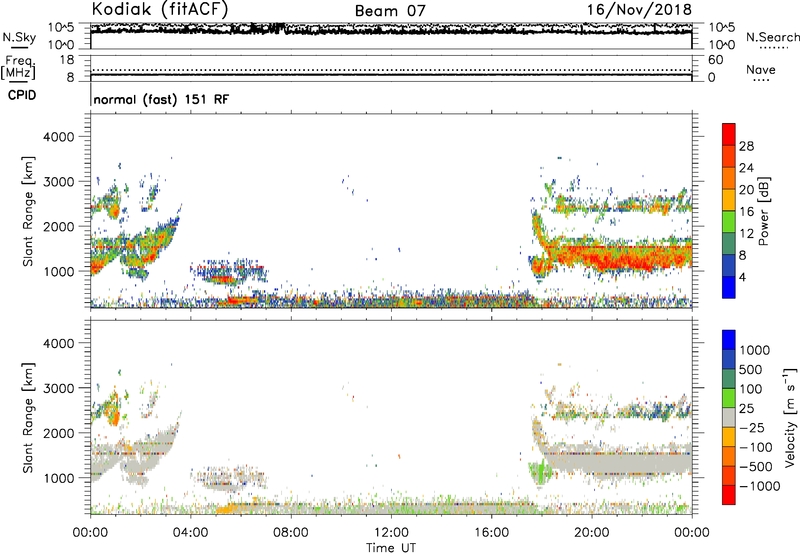Click the "16:00" time tick label
Viewport: 800px width, 554px height.
click(491, 533)
